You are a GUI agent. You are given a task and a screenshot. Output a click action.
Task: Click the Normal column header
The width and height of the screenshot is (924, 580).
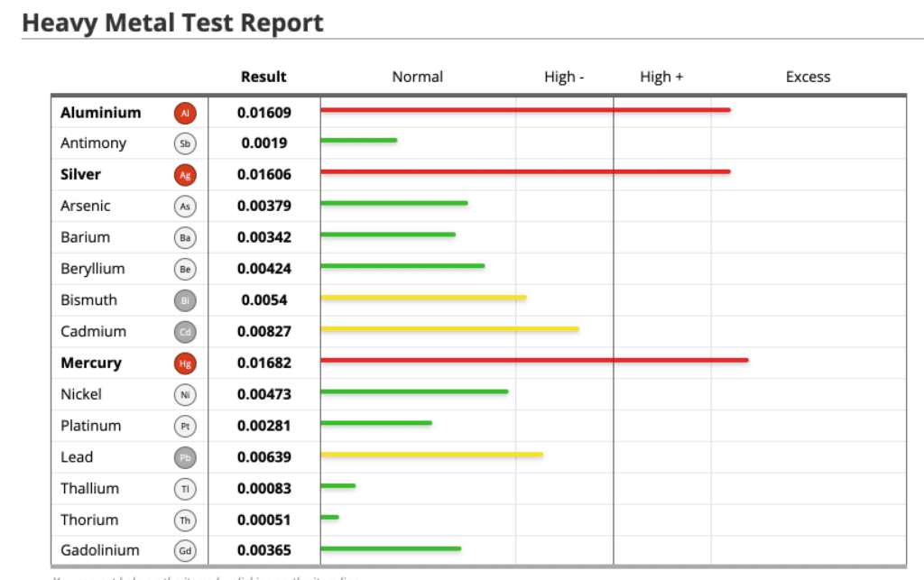[417, 78]
